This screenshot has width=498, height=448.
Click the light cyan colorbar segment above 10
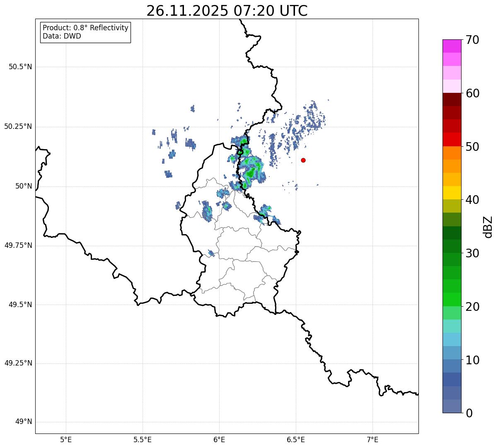pyautogui.click(x=452, y=339)
